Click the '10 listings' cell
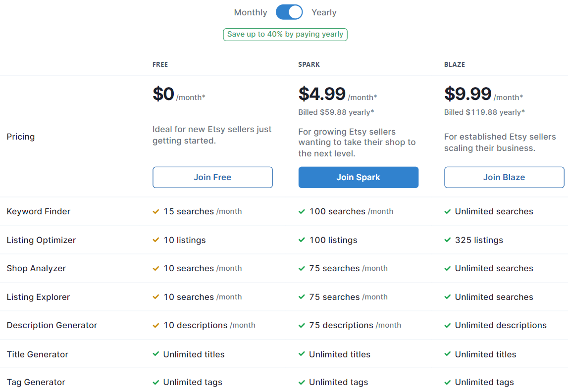 179,240
